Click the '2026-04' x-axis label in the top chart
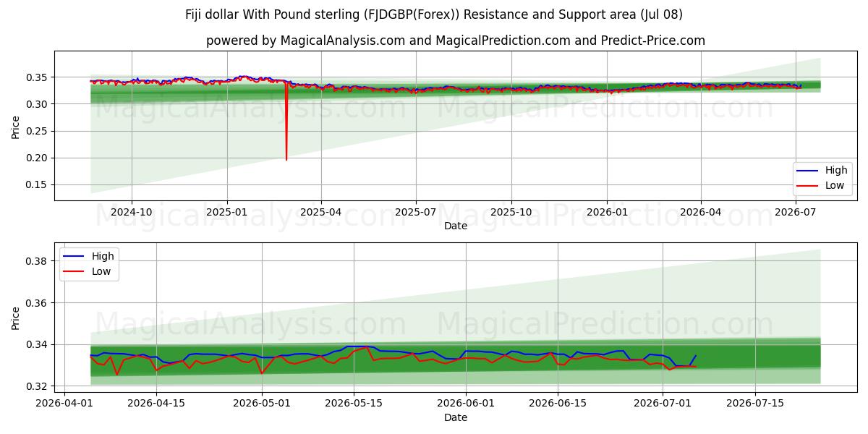 (x=701, y=213)
